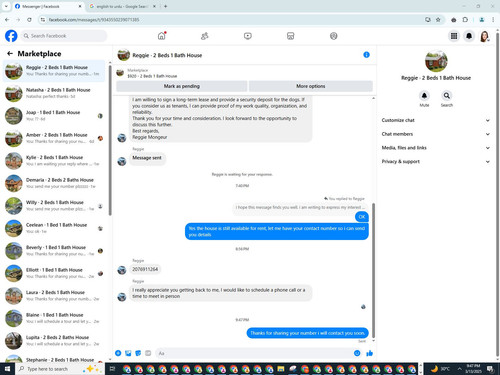500x375 pixels.
Task: Click the blue OK message bubble
Action: coord(362,217)
